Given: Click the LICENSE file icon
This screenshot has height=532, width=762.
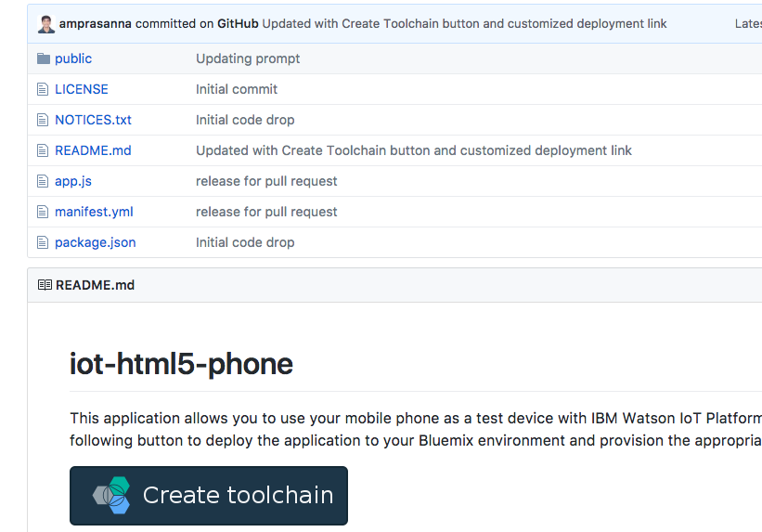Looking at the screenshot, I should 43,89.
